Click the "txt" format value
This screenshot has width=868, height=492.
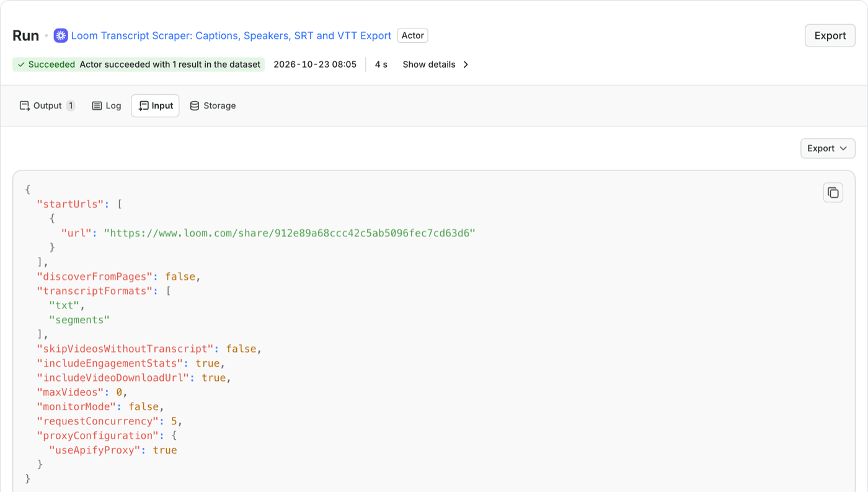(64, 305)
